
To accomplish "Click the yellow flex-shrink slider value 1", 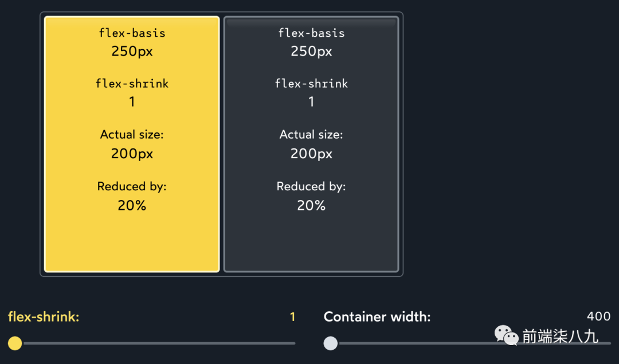I will click(292, 316).
